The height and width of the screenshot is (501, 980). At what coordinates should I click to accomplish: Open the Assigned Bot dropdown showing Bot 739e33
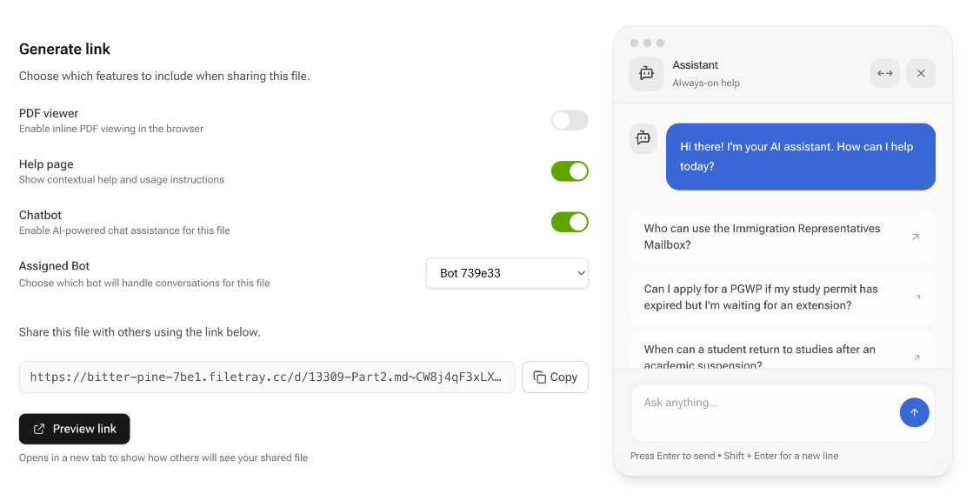(507, 272)
